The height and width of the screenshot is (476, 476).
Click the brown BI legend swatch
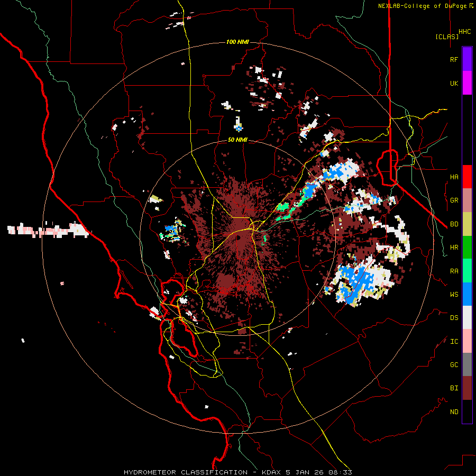(467, 388)
